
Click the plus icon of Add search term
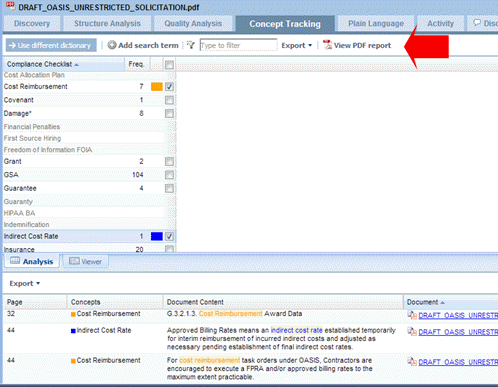pos(112,45)
